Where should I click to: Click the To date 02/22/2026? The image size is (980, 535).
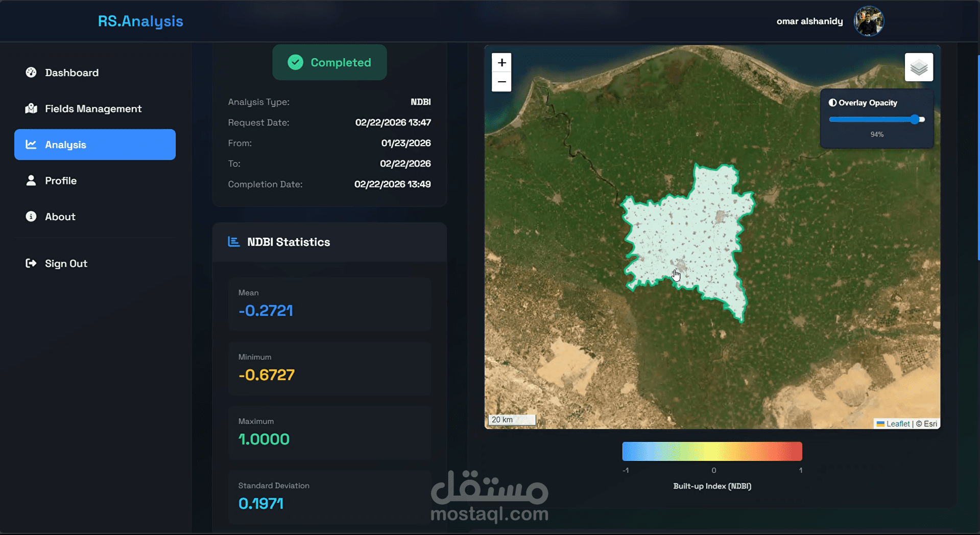pos(405,164)
